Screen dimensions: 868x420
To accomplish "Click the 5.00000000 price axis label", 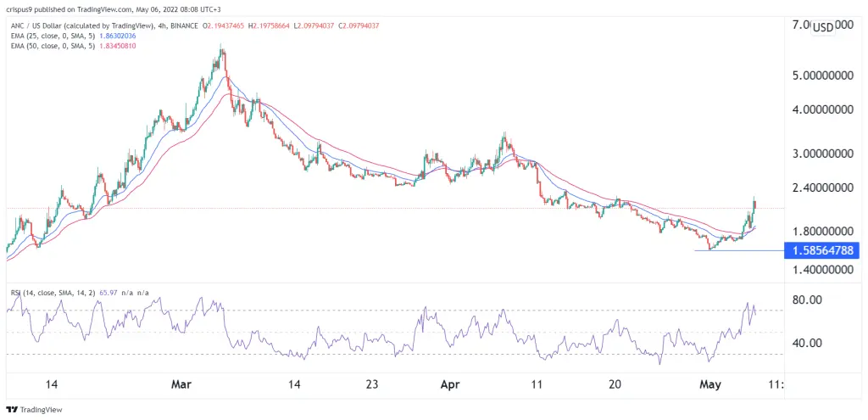I will click(x=821, y=76).
